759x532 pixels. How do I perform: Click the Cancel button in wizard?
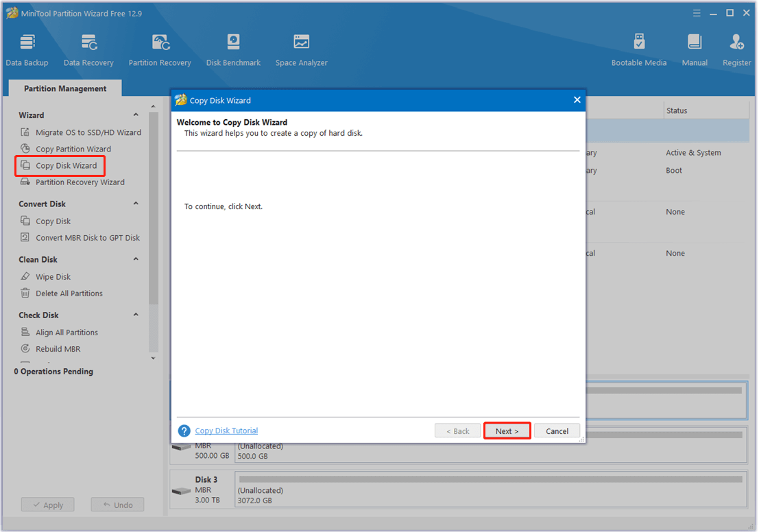[557, 431]
